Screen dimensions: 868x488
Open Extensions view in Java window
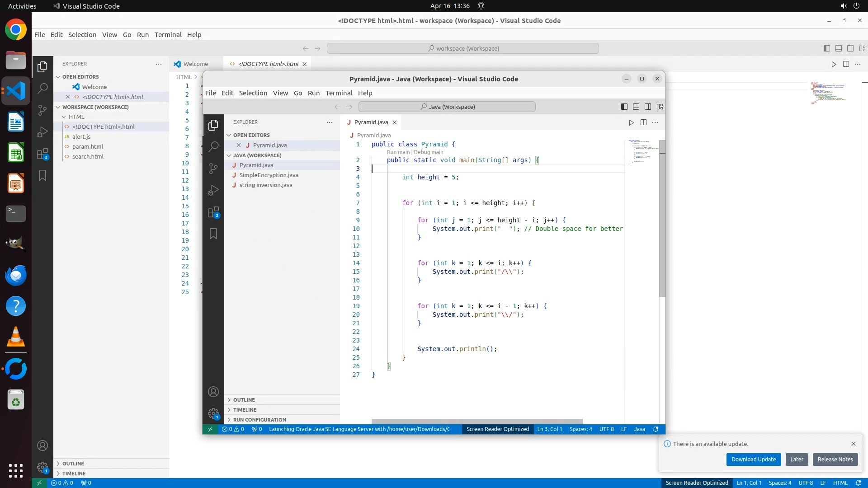coord(213,212)
